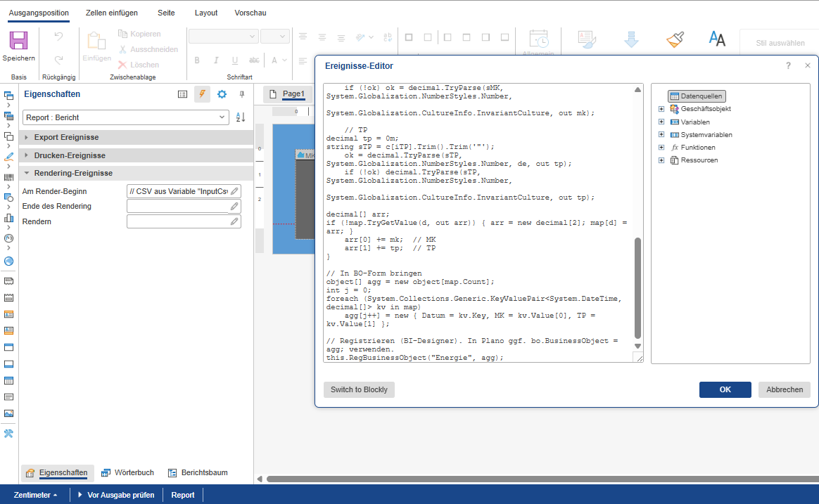Select the barcode component in toolbox
The height and width of the screenshot is (504, 819).
tap(9, 178)
